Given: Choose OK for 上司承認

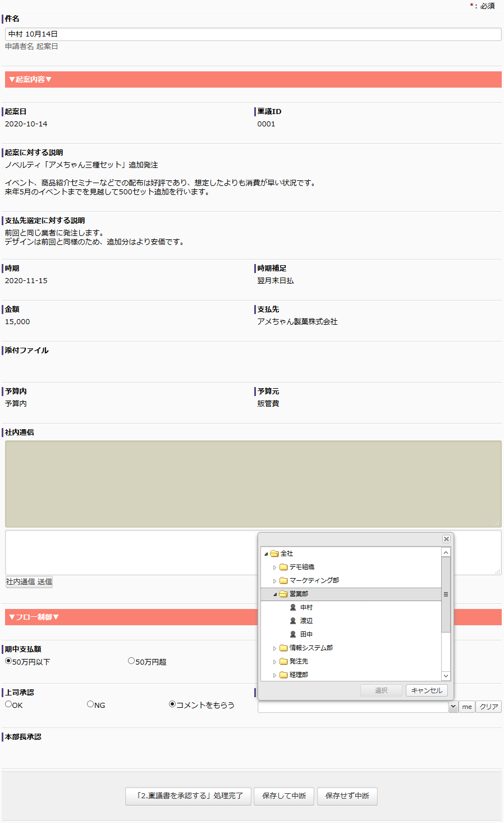Looking at the screenshot, I should pos(8,704).
